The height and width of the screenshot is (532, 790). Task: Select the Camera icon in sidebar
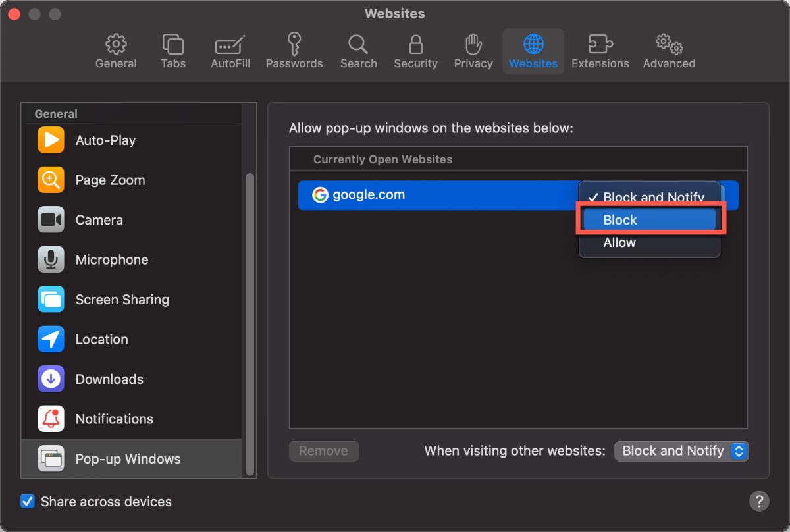(x=51, y=220)
